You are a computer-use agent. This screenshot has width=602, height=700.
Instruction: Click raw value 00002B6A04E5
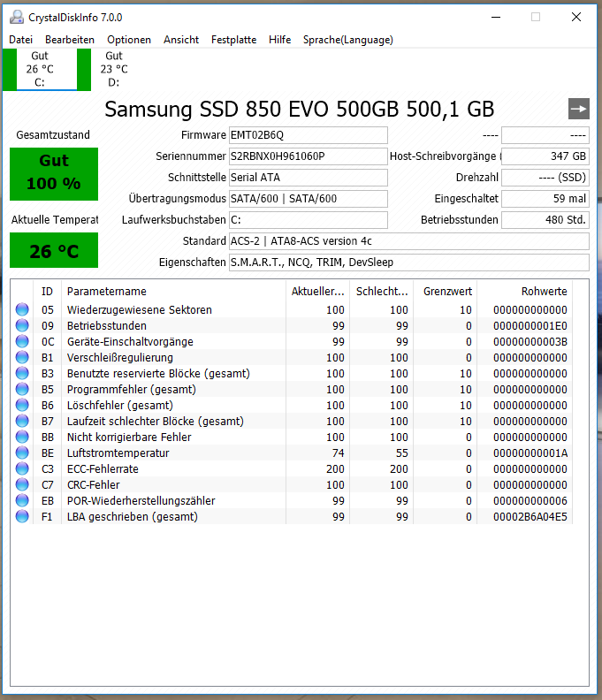tap(530, 517)
